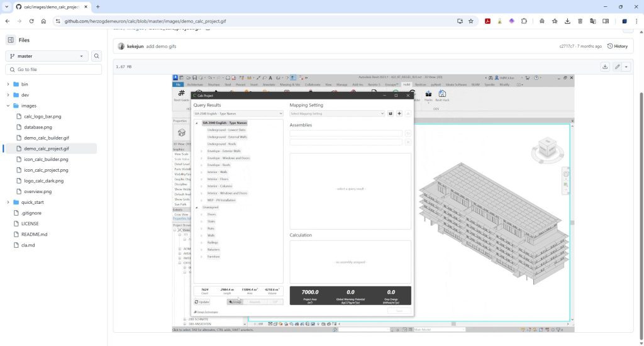Collapse the Files side panel icon
The width and height of the screenshot is (644, 346).
(x=11, y=40)
